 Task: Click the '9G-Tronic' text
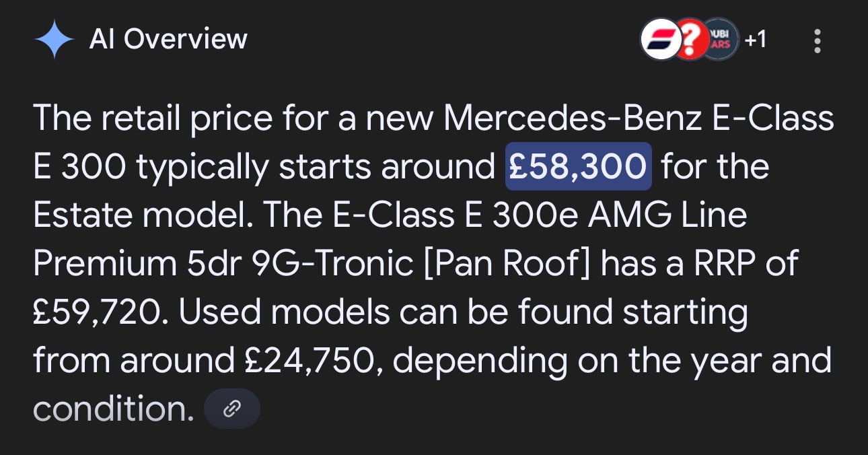click(x=331, y=265)
